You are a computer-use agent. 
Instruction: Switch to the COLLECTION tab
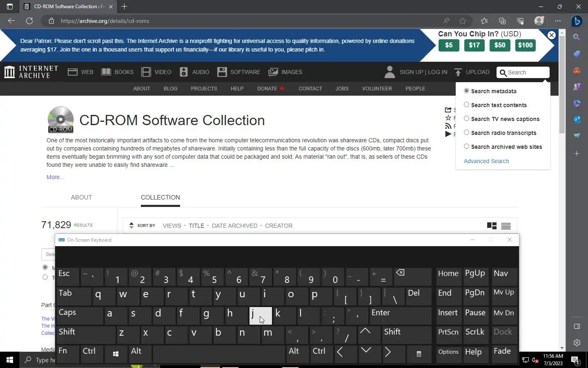tap(160, 197)
